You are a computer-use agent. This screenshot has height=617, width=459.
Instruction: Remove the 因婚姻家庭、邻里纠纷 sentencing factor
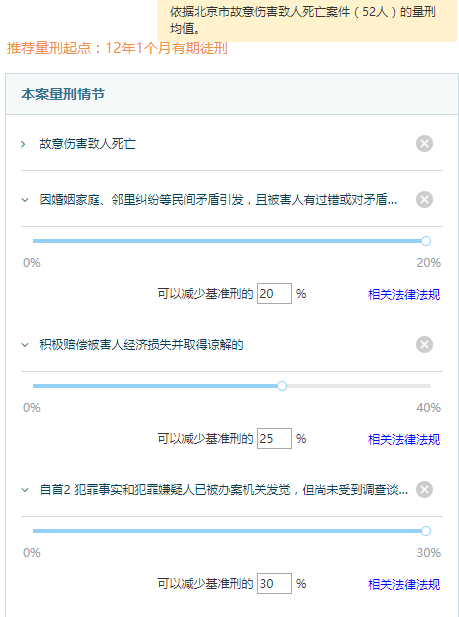424,200
